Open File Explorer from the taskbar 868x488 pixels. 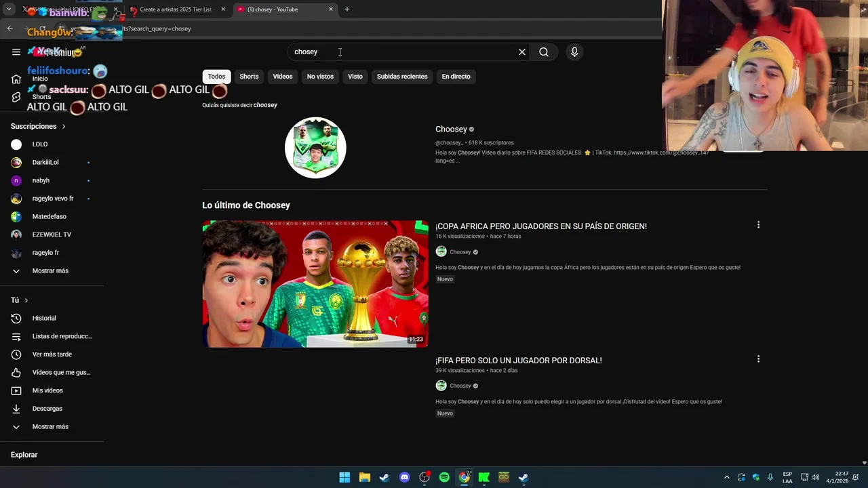(365, 477)
